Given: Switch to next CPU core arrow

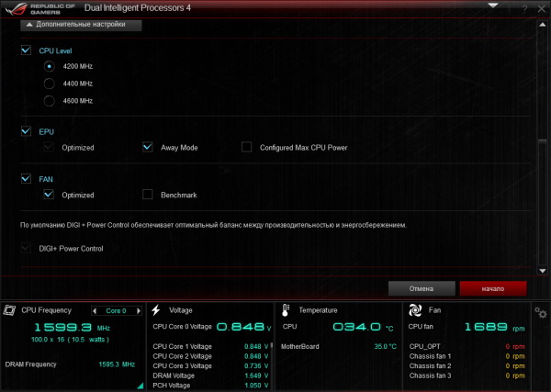Looking at the screenshot, I should (139, 311).
